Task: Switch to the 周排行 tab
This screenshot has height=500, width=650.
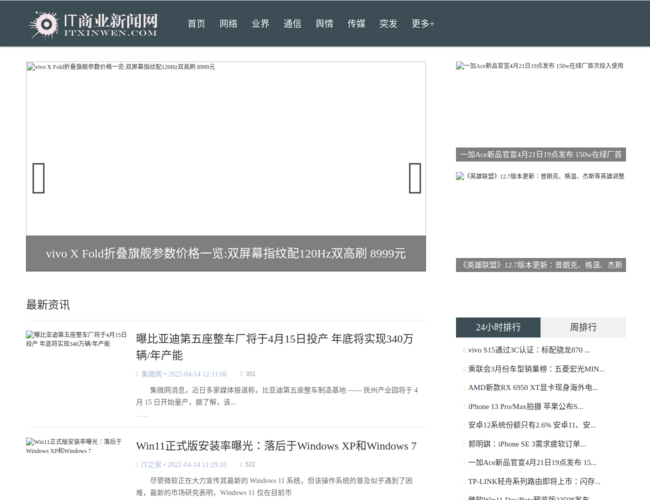Action: tap(583, 327)
